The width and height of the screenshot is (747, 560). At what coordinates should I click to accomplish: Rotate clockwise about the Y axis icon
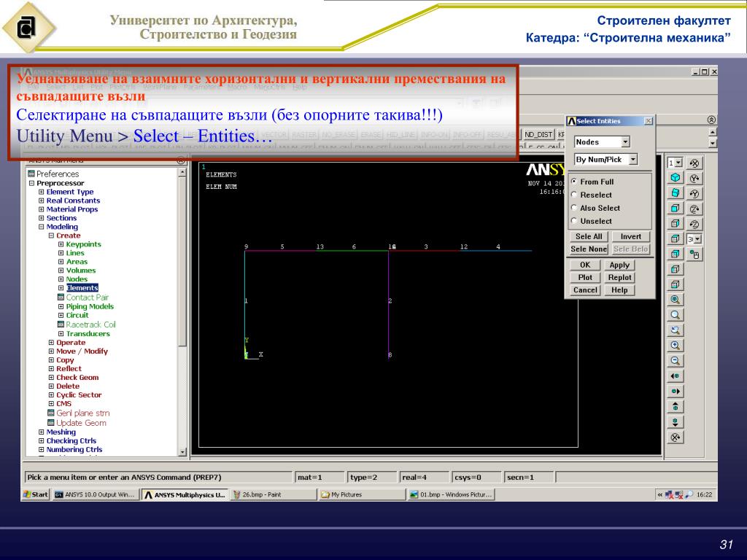(x=694, y=178)
